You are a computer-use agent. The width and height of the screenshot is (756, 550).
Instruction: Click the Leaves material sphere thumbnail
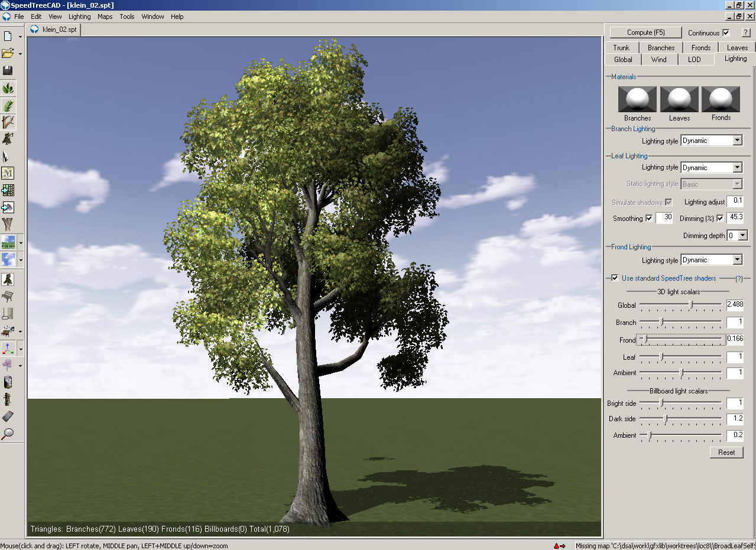pyautogui.click(x=679, y=99)
